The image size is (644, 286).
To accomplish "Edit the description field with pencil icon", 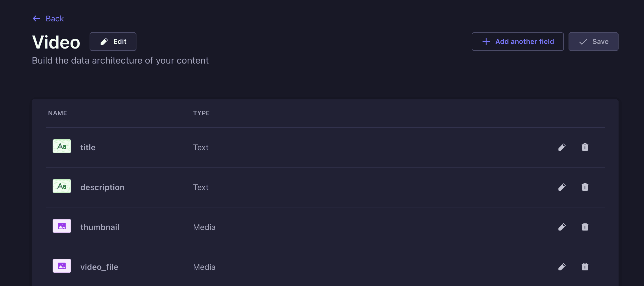I will (562, 187).
